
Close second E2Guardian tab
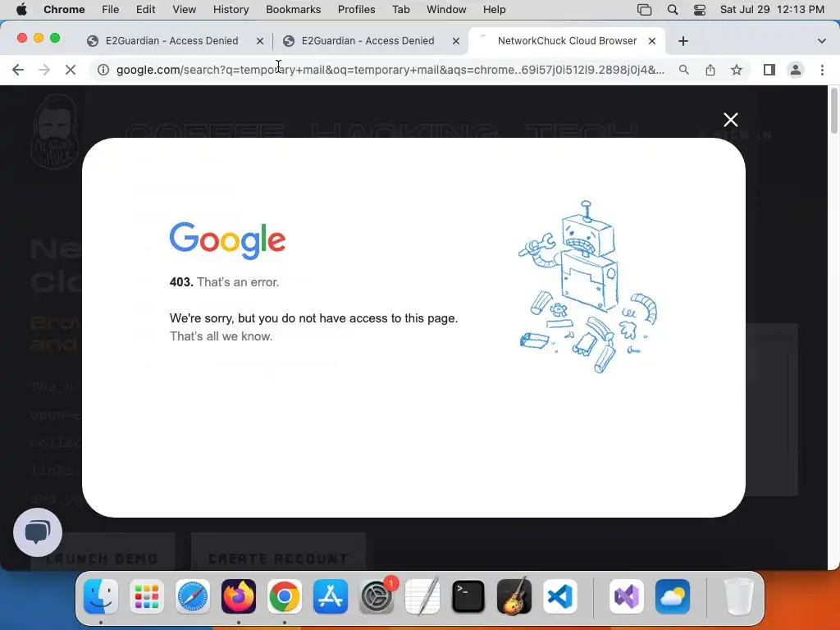pyautogui.click(x=456, y=41)
